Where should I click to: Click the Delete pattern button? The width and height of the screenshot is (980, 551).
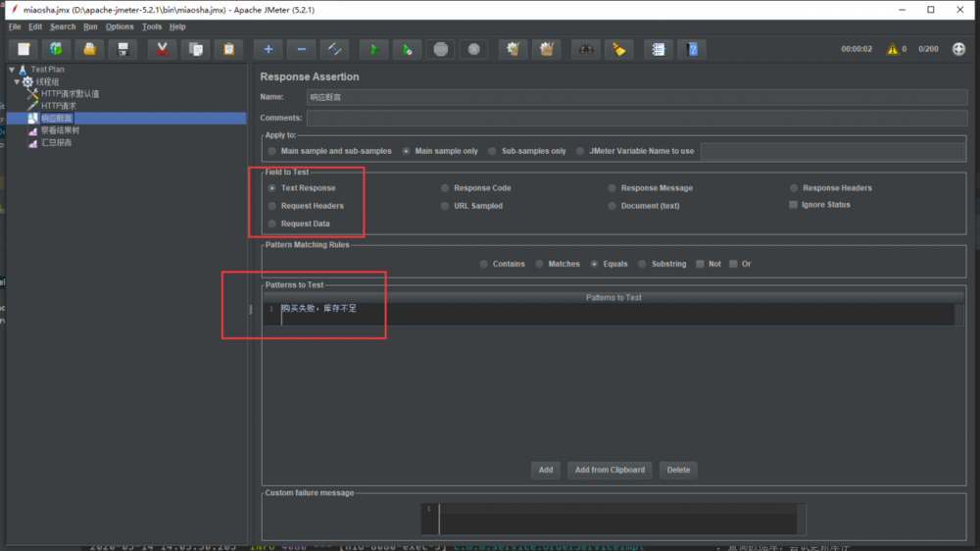pyautogui.click(x=678, y=470)
